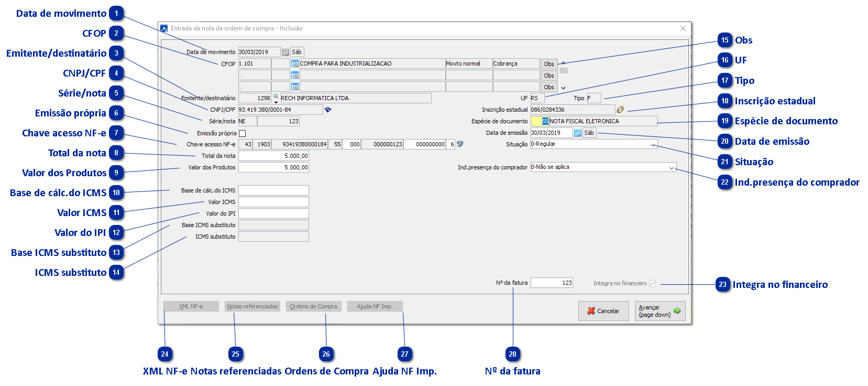Click the Movto normal field
This screenshot has width=868, height=386.
tap(469, 63)
